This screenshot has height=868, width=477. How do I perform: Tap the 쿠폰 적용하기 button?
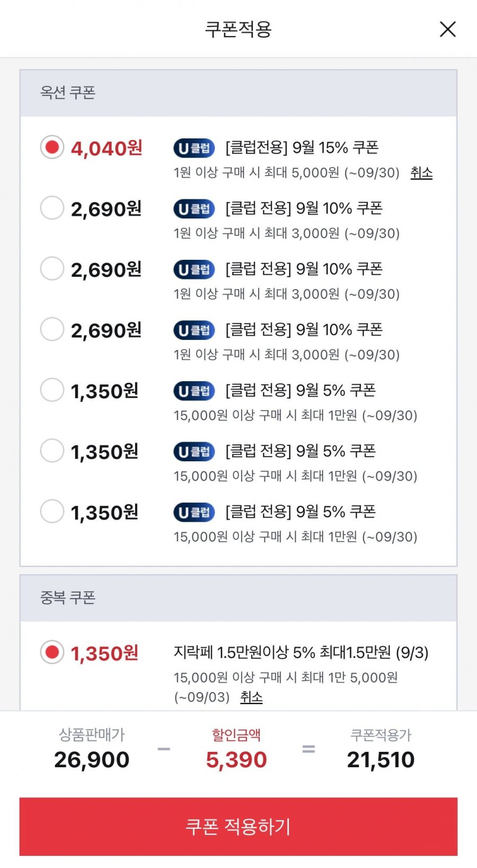coord(238,827)
